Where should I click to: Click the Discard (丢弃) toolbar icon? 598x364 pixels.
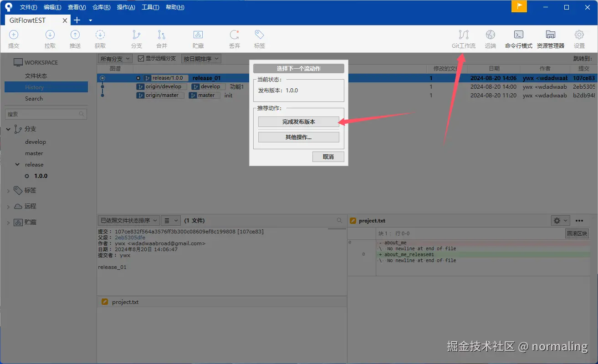point(235,35)
